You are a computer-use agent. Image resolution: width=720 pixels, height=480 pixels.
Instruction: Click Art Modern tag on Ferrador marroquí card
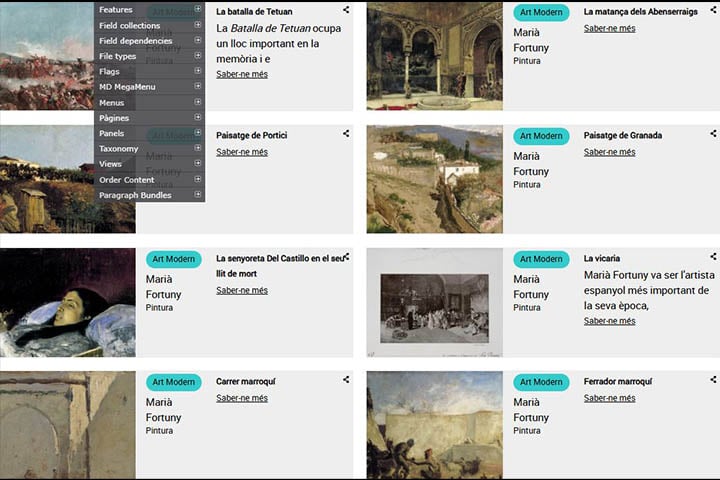pyautogui.click(x=541, y=382)
